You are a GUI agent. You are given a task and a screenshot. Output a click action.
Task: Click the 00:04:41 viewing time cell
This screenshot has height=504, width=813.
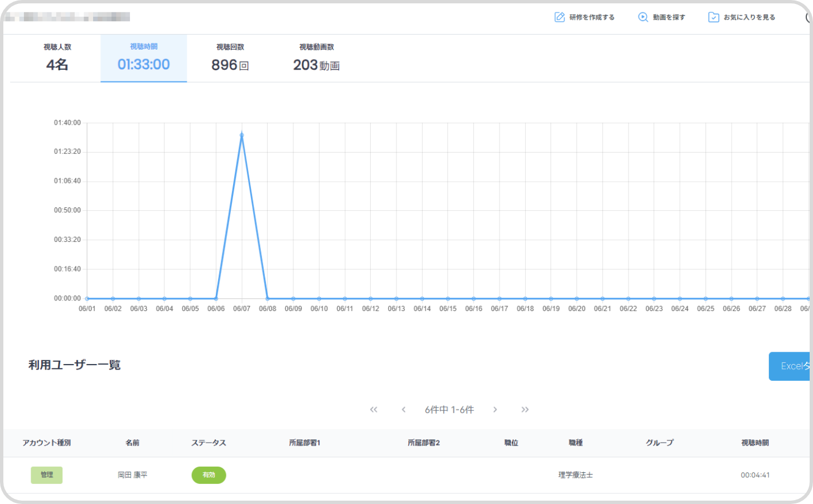tap(755, 475)
